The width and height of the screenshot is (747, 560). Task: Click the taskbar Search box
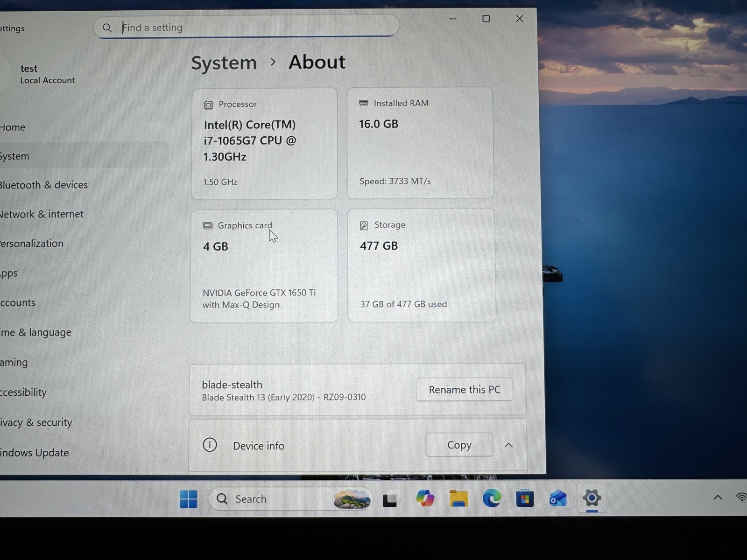(290, 499)
